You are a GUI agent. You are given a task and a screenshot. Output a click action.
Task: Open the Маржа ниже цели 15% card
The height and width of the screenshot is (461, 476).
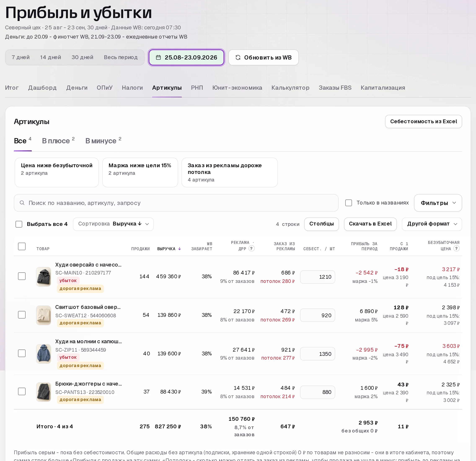[140, 172]
